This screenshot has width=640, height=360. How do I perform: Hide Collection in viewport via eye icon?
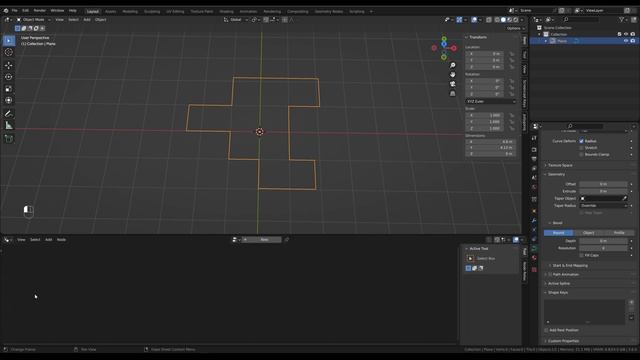626,34
